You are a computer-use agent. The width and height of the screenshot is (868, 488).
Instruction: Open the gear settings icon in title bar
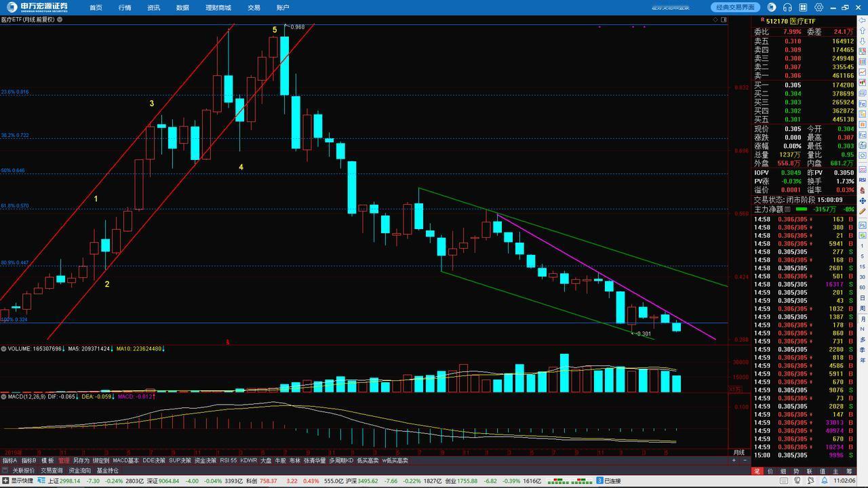click(x=818, y=7)
